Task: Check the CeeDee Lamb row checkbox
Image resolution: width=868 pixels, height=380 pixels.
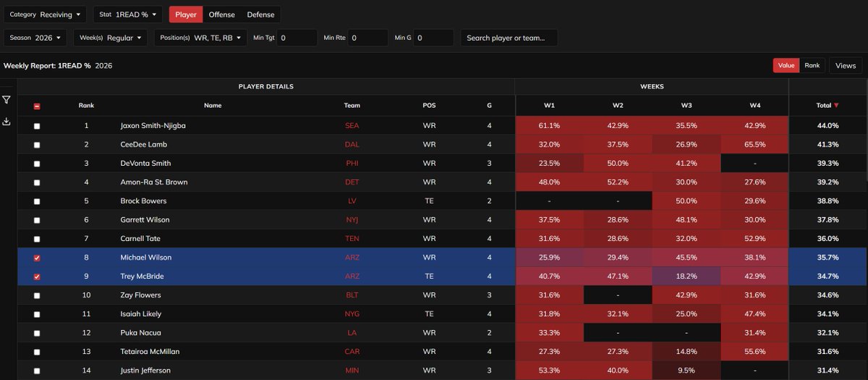Action: [x=37, y=145]
